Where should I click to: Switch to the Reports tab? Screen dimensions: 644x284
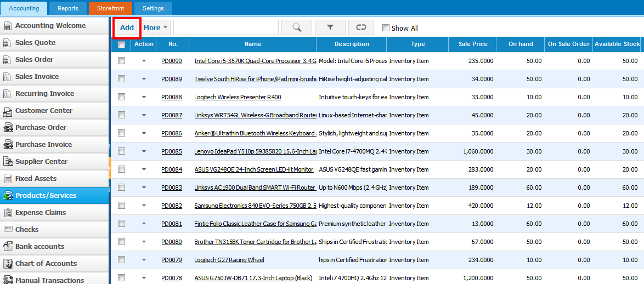pyautogui.click(x=68, y=8)
